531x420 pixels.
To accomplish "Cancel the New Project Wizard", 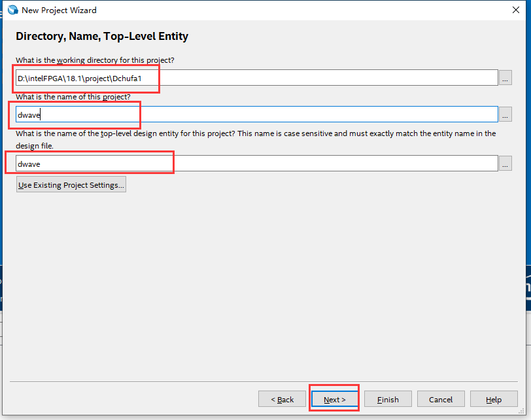I will [x=441, y=399].
